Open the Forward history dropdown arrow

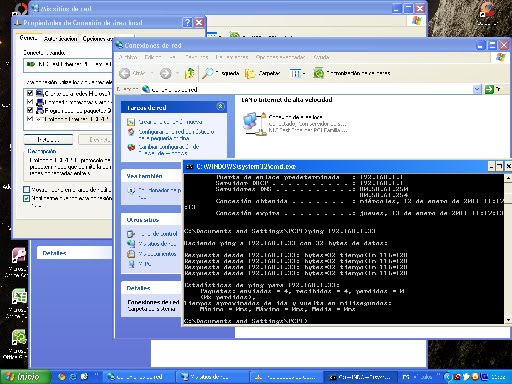pos(177,73)
